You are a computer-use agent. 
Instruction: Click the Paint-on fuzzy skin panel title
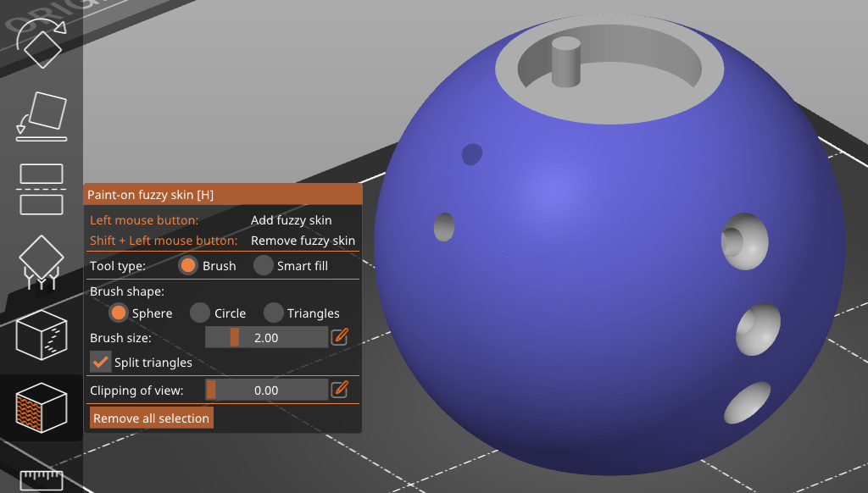coord(151,195)
